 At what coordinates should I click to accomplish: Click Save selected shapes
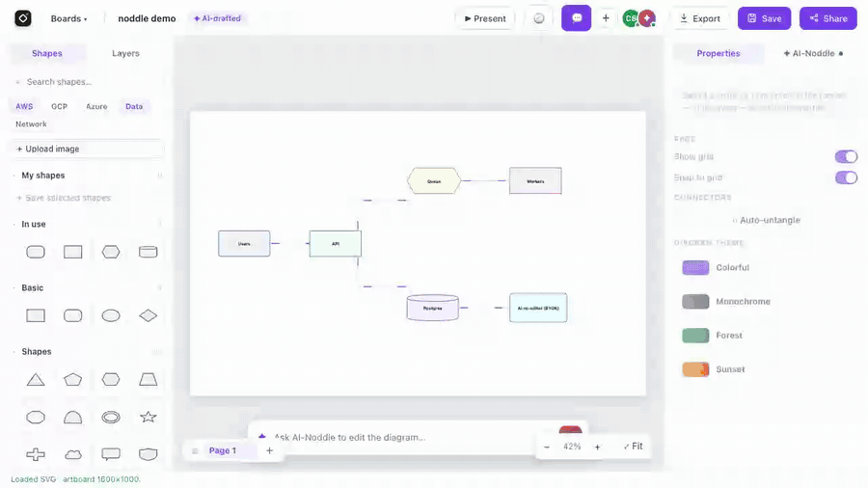[63, 198]
